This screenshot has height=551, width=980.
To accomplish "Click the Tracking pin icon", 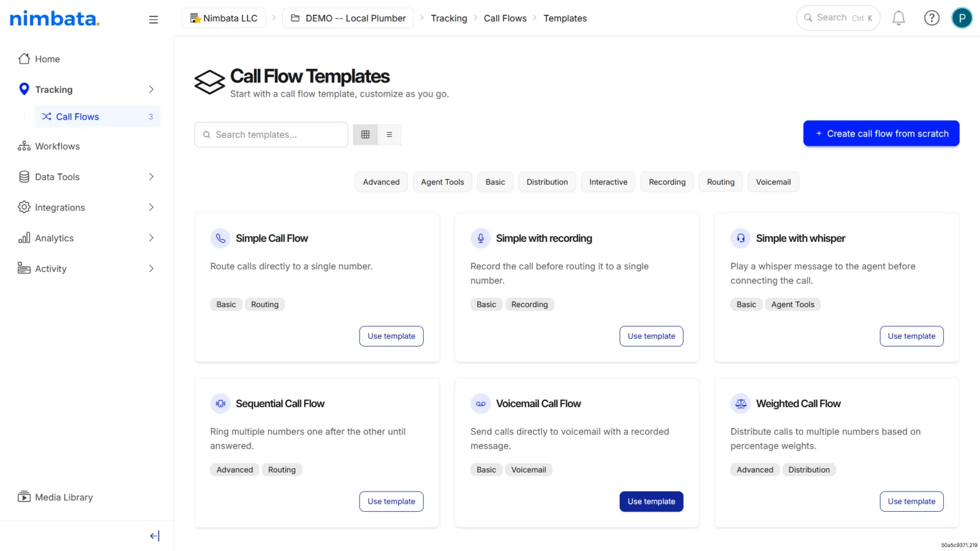I will 24,89.
